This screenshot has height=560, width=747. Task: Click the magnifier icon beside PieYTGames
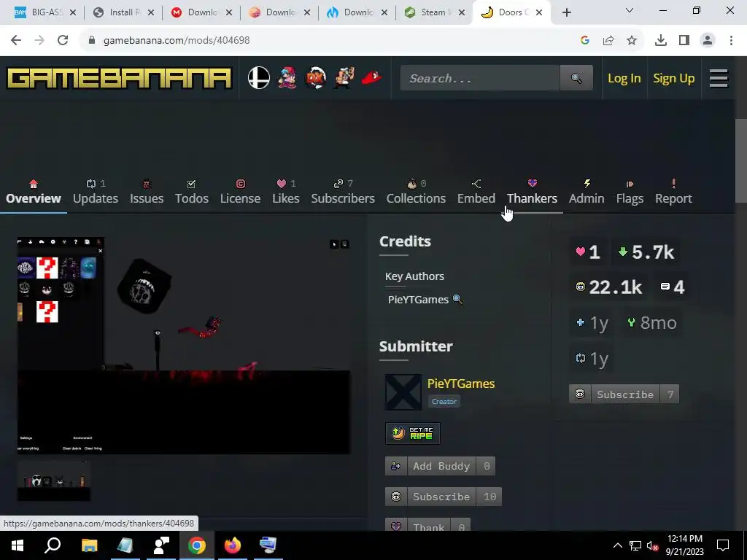[x=457, y=299]
